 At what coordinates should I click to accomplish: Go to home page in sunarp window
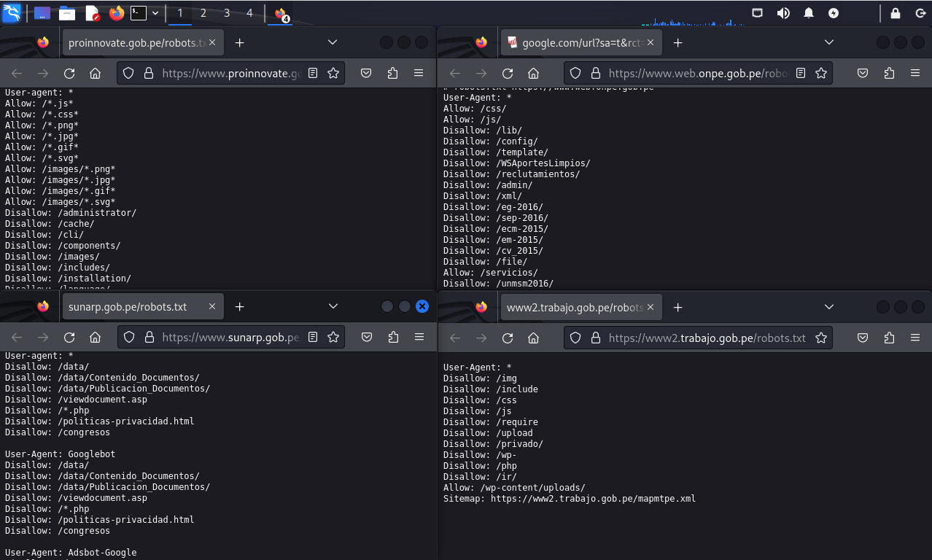pyautogui.click(x=95, y=337)
